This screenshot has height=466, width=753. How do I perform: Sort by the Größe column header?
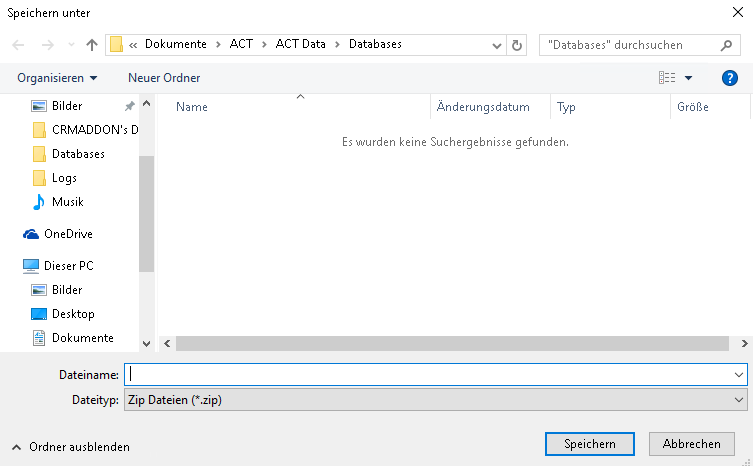pos(692,107)
